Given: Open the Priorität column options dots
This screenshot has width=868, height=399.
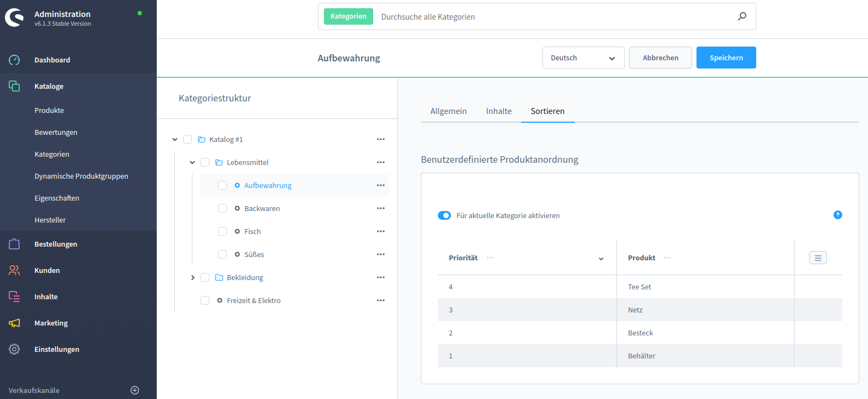Looking at the screenshot, I should (490, 258).
